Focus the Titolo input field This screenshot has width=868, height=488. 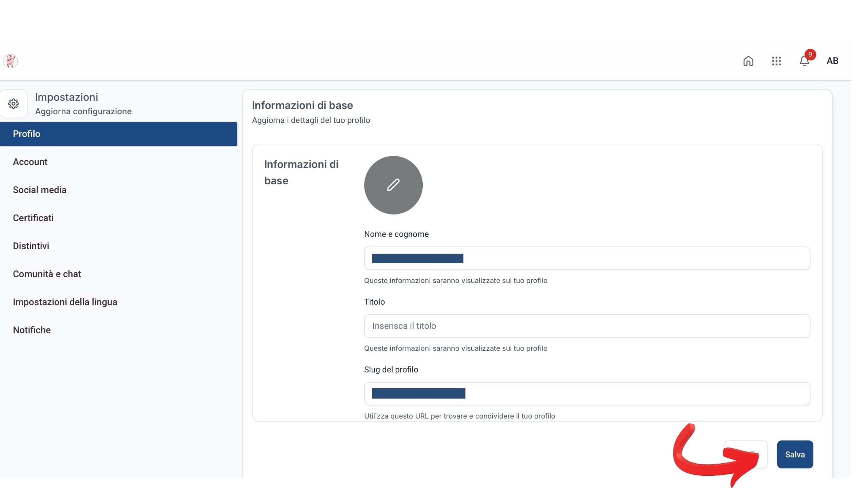pos(587,326)
